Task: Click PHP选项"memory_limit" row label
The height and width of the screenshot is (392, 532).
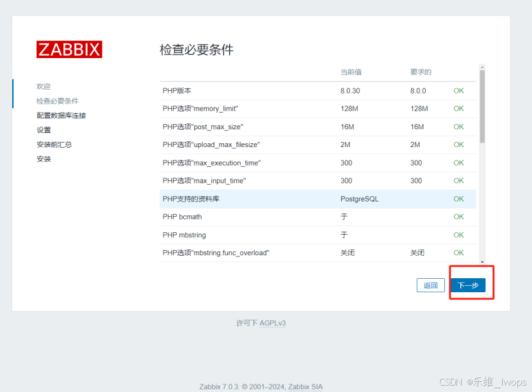Action: [200, 109]
